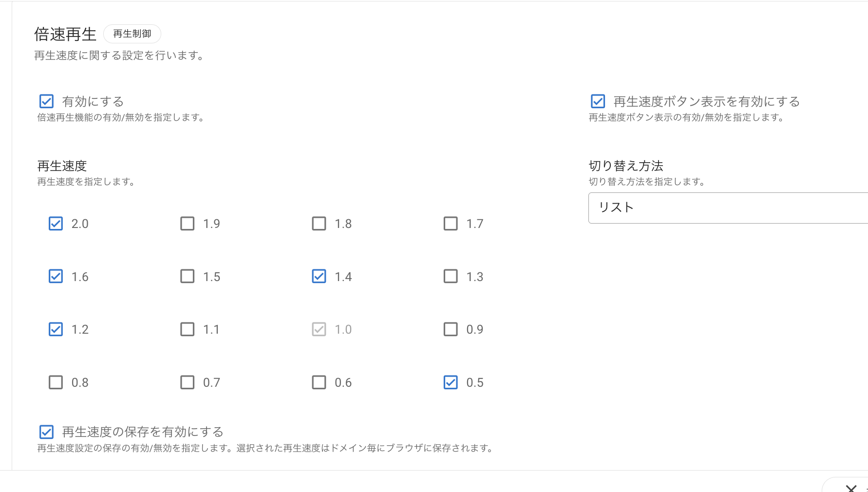The image size is (868, 492).
Task: Enable the 0.9 playback speed
Action: pyautogui.click(x=451, y=329)
